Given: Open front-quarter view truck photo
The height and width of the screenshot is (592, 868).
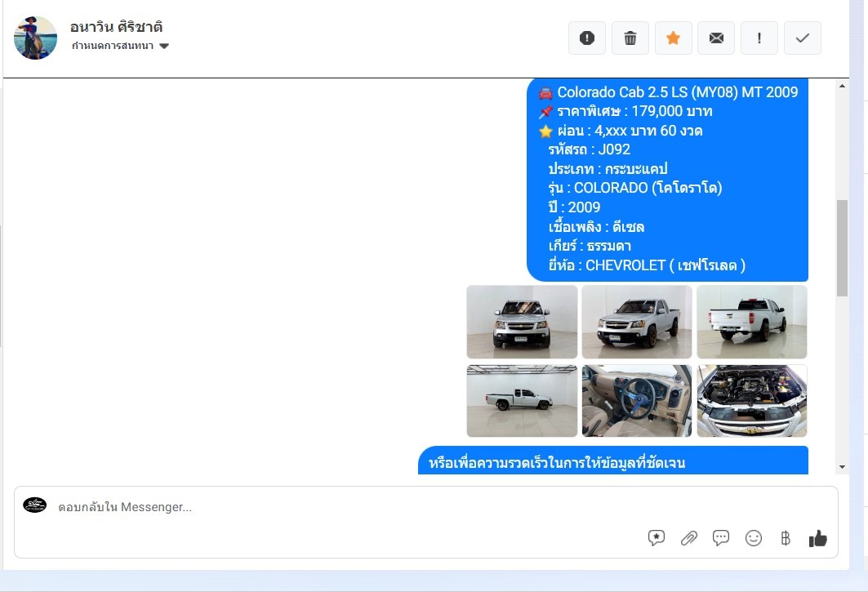Looking at the screenshot, I should (x=637, y=322).
